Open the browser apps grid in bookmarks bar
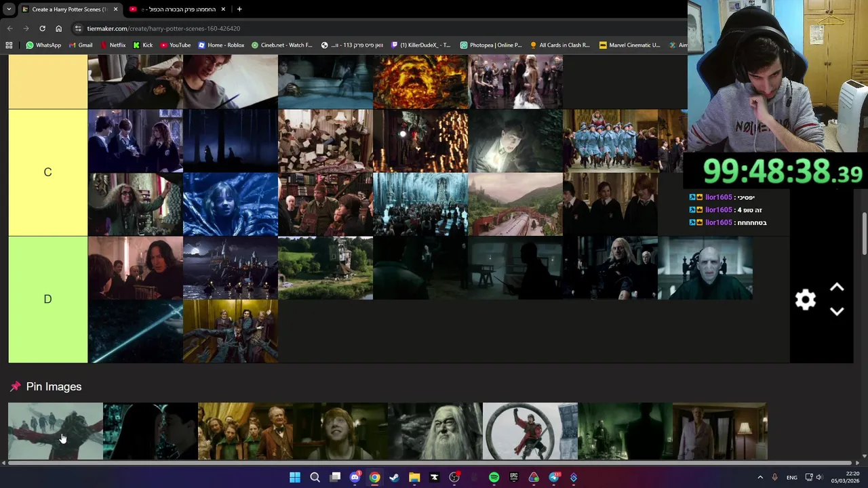This screenshot has width=868, height=488. [x=9, y=45]
